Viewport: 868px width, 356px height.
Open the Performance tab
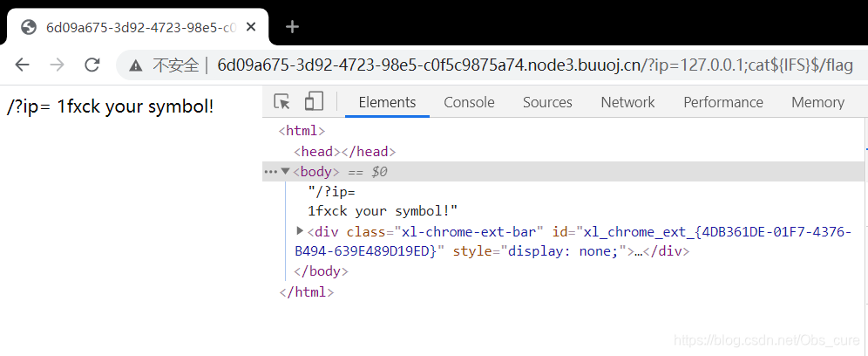[723, 102]
